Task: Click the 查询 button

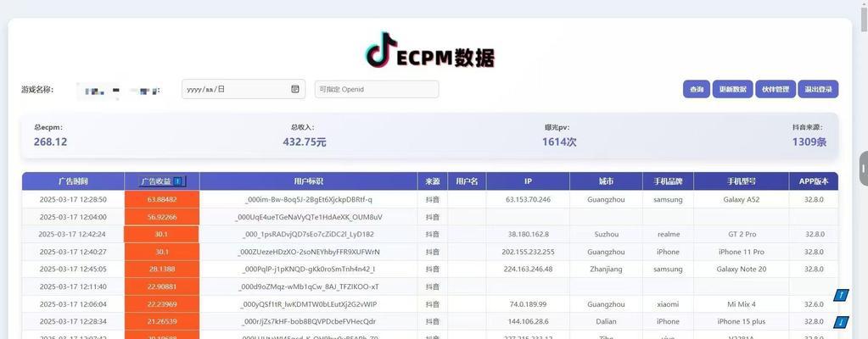Action: click(697, 89)
